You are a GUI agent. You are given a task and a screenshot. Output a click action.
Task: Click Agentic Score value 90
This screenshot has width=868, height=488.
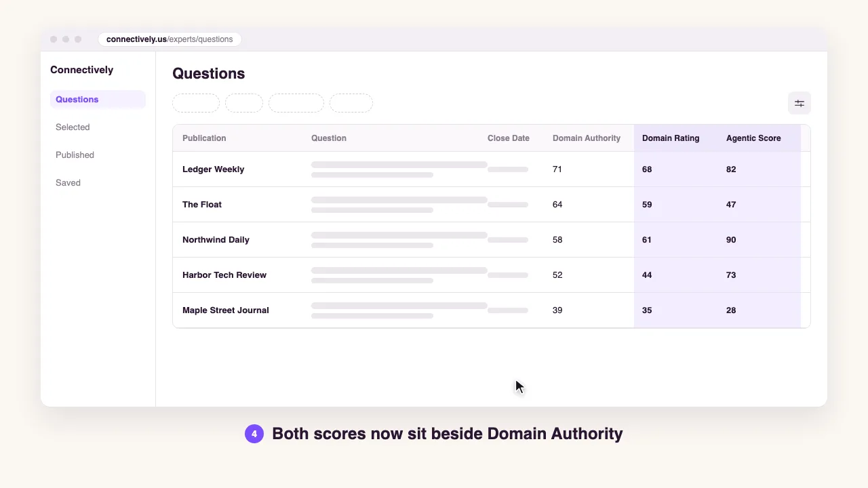coord(731,240)
